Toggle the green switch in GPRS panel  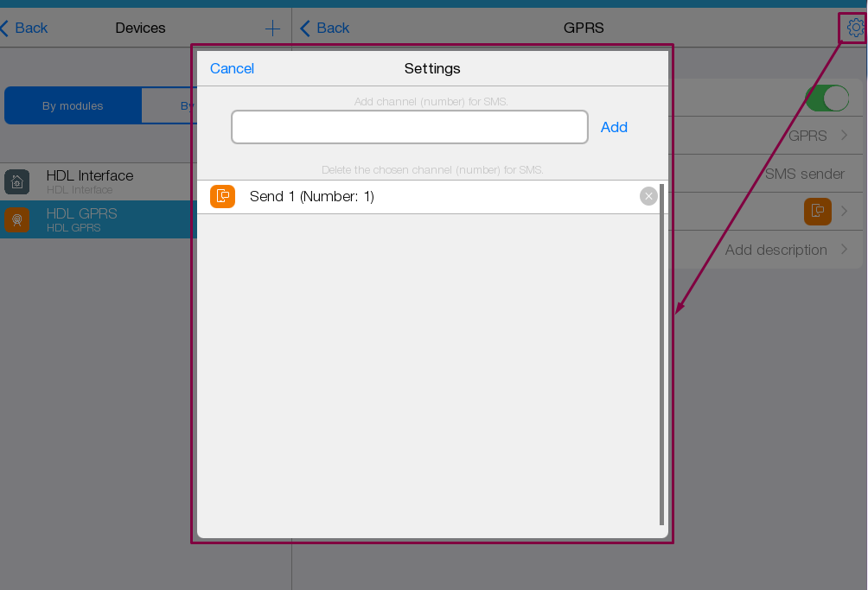click(x=827, y=98)
